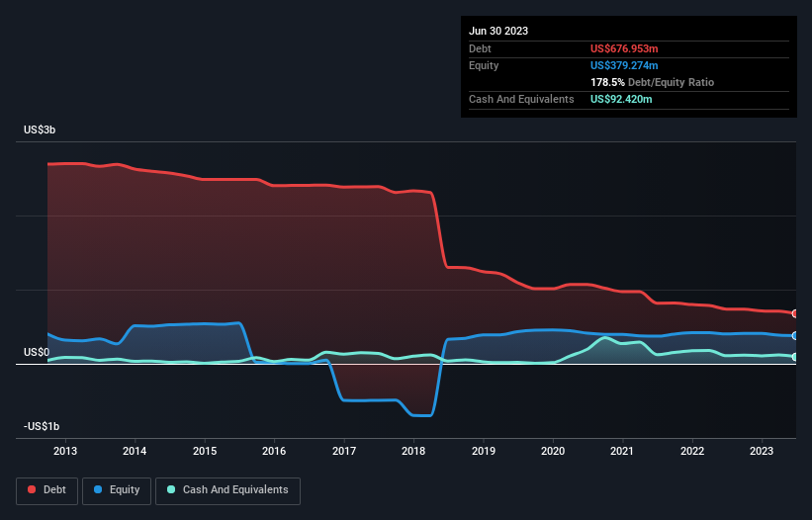
Task: Click the Equity row label in tooltip
Action: pyautogui.click(x=484, y=65)
